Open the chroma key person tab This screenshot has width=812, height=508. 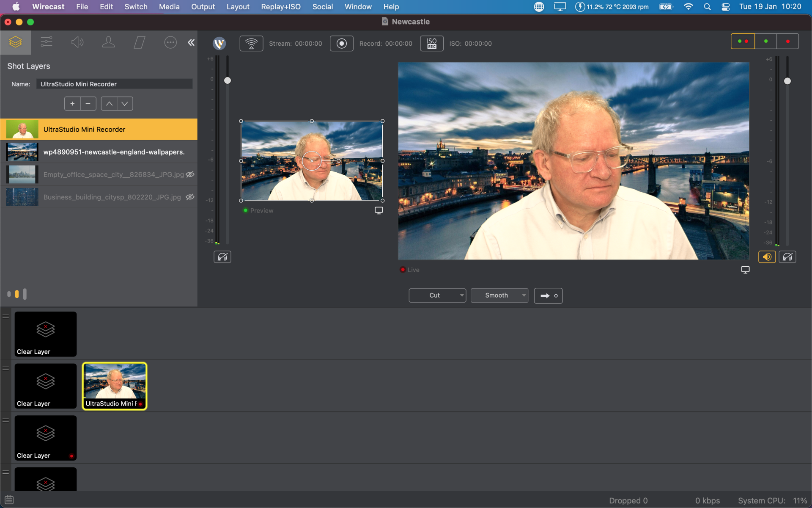pyautogui.click(x=108, y=42)
